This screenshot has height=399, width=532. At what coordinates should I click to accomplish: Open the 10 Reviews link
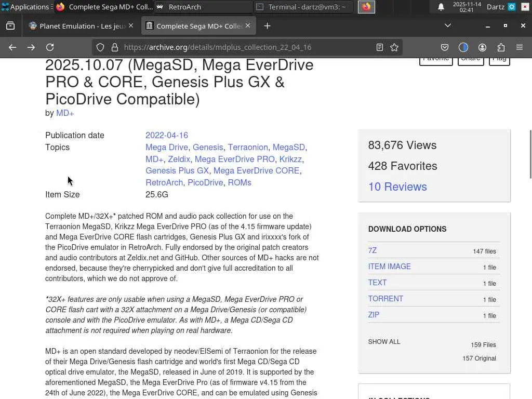[x=397, y=187]
